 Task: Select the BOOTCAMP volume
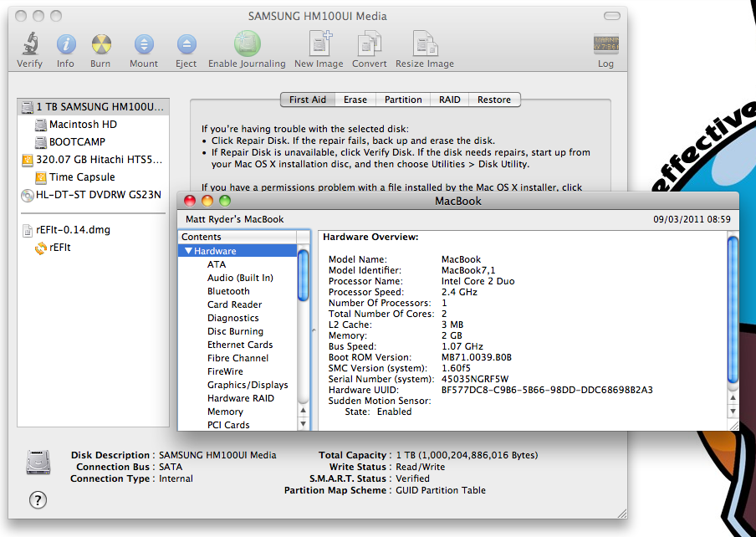pos(94,141)
